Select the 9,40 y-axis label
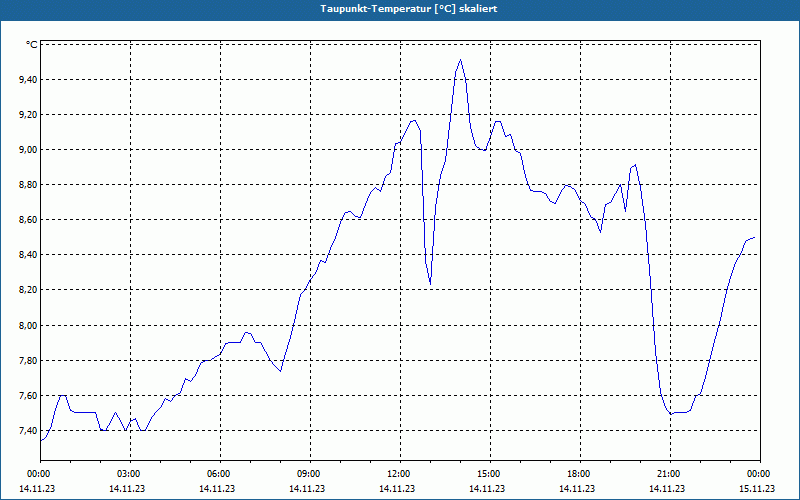The image size is (800, 500). tap(29, 80)
